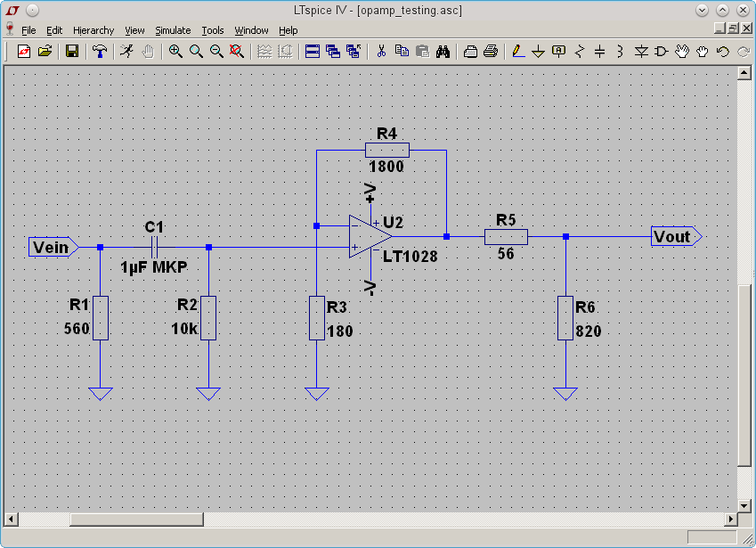This screenshot has width=756, height=548.
Task: Click the vertical scrollbar up arrow
Action: pyautogui.click(x=744, y=73)
